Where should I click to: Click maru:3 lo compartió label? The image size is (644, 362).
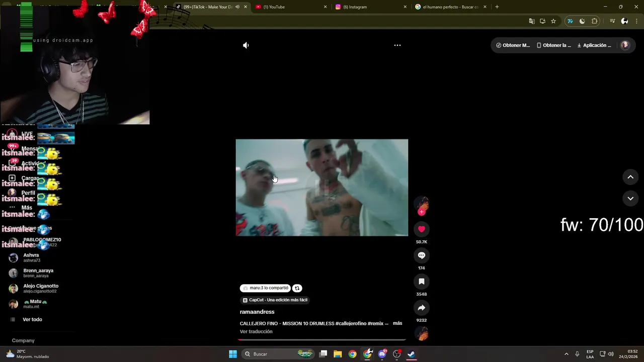point(265,288)
